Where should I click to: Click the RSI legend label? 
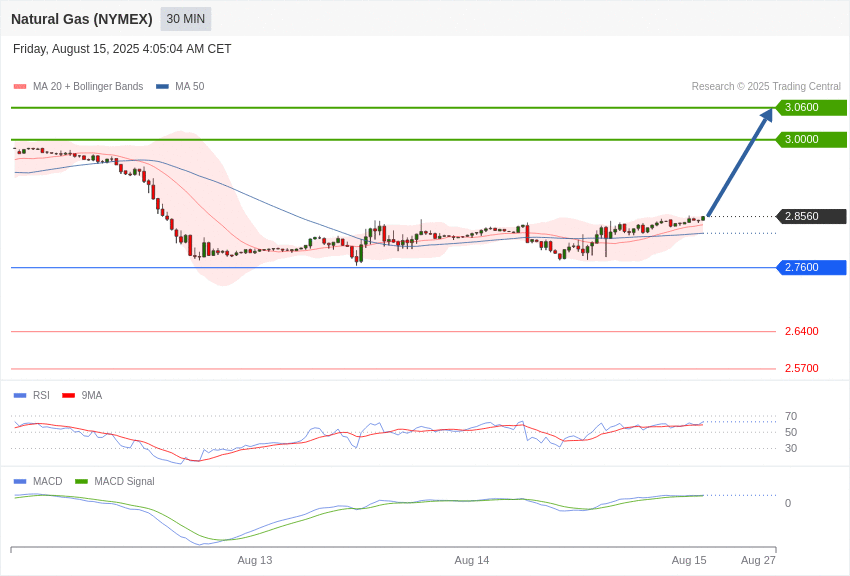point(41,395)
